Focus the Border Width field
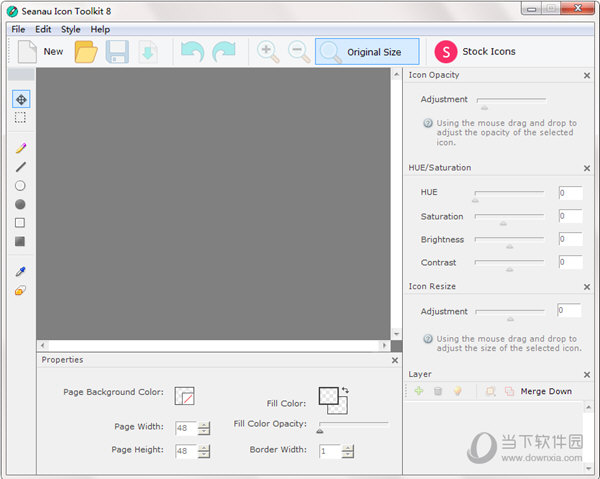Viewport: 600px width, 479px height. click(x=330, y=451)
